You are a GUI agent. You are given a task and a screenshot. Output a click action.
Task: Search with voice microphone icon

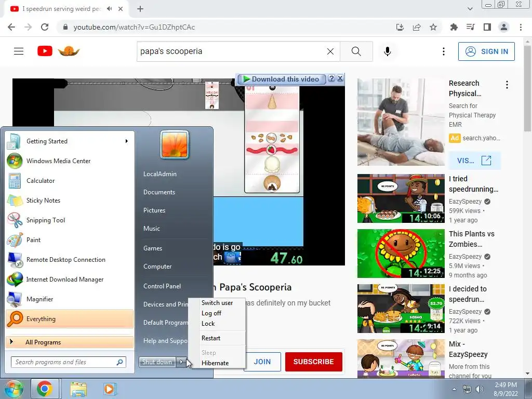pos(388,51)
